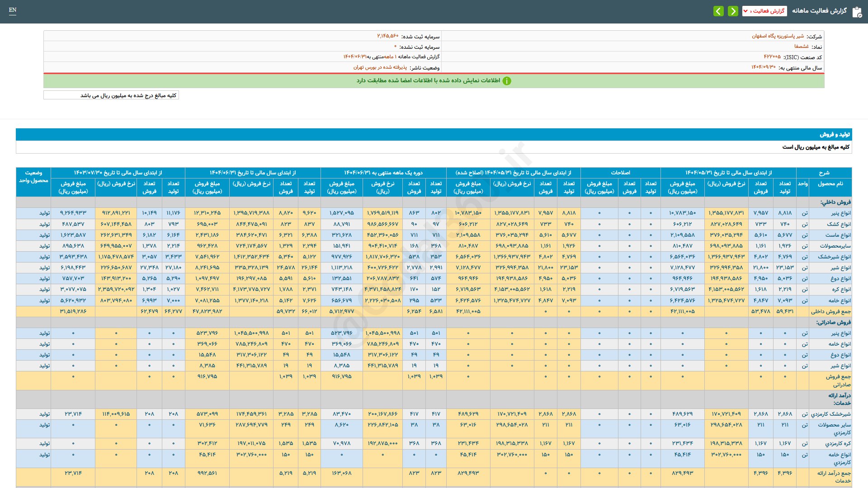Click the info icon in green banner
Image resolution: width=868 pixels, height=488 pixels.
[507, 81]
